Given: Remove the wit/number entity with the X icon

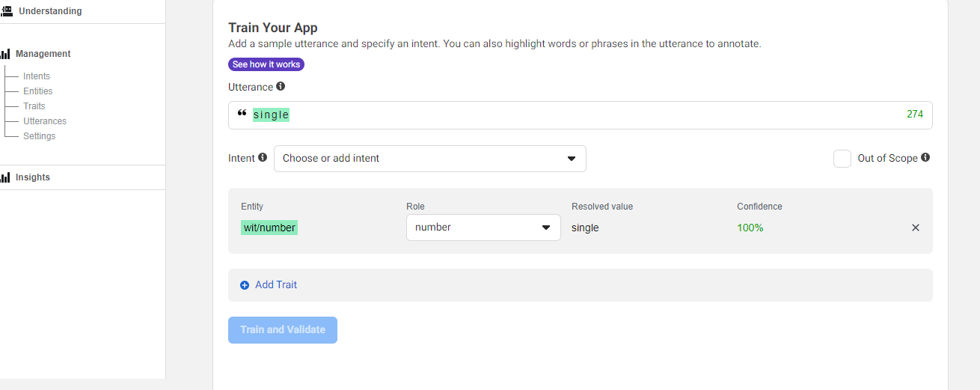Looking at the screenshot, I should [916, 228].
